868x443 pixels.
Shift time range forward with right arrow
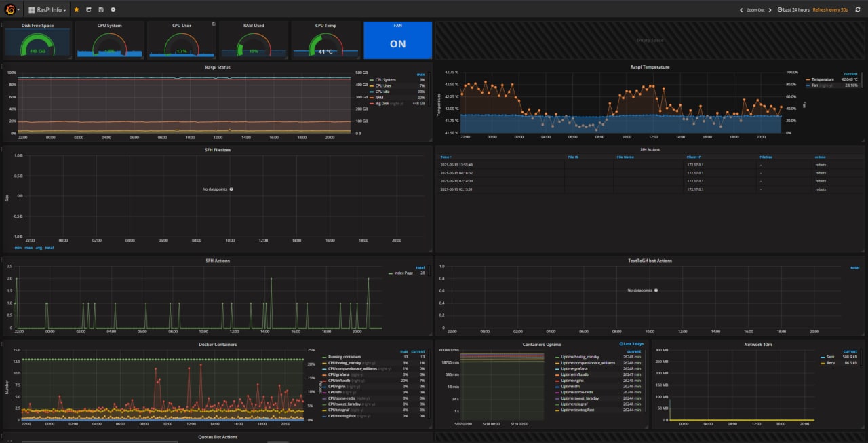pos(770,10)
